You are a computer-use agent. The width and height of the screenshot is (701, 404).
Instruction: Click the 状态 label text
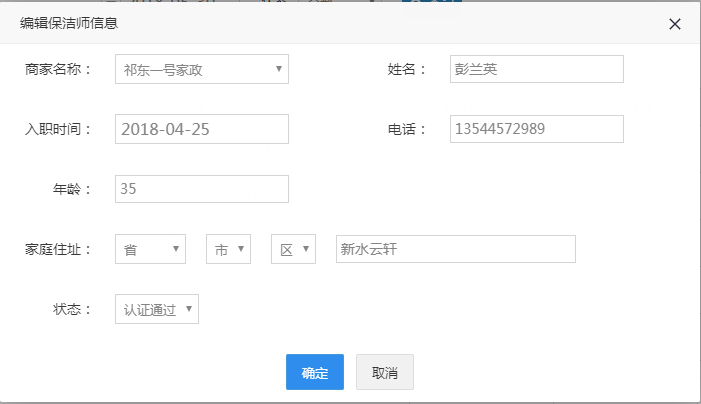click(x=72, y=309)
